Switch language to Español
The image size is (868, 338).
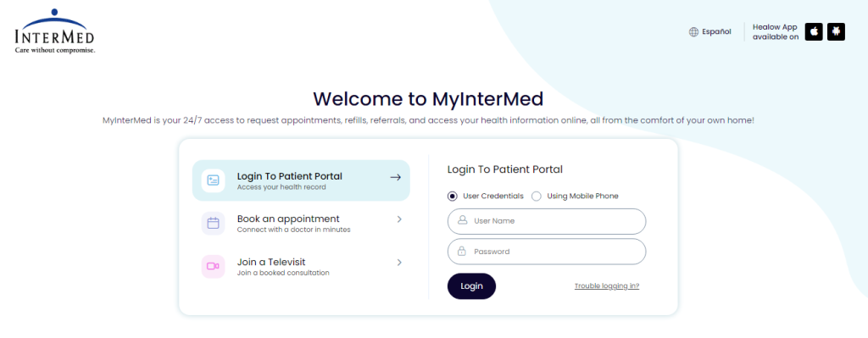(x=717, y=32)
